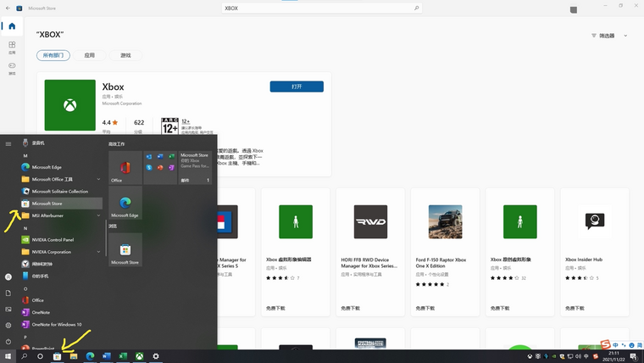Open the Ford F-150 Raptor Xbox One X card
Viewport: 644px width, 363px height.
click(x=445, y=252)
